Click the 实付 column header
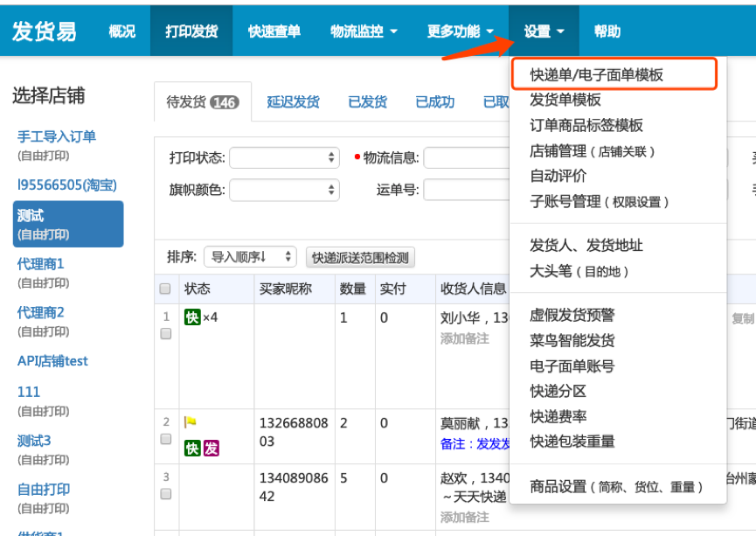The width and height of the screenshot is (756, 536). tap(392, 289)
